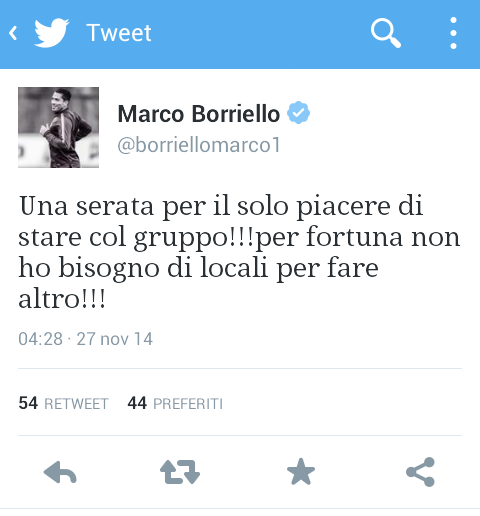The image size is (480, 516).
Task: Open Marco Borriello's profile picture
Action: point(58,127)
